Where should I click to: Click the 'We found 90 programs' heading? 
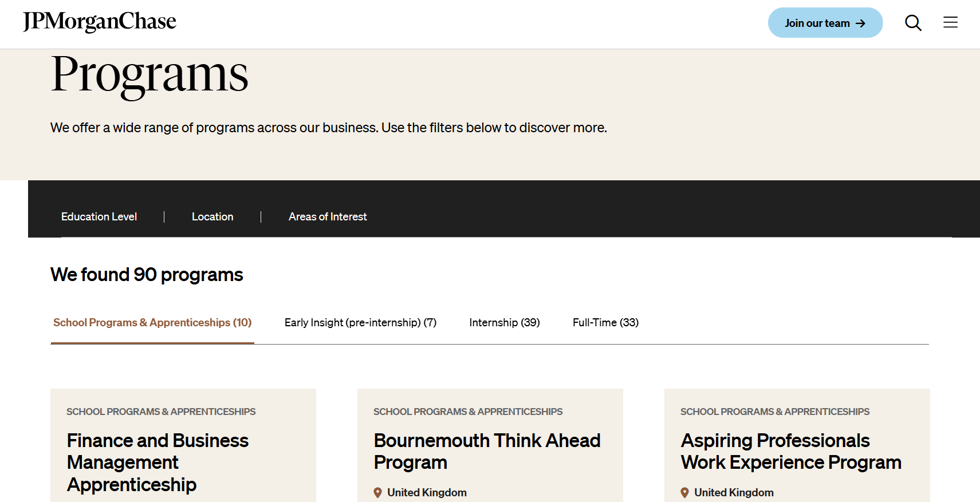click(147, 275)
